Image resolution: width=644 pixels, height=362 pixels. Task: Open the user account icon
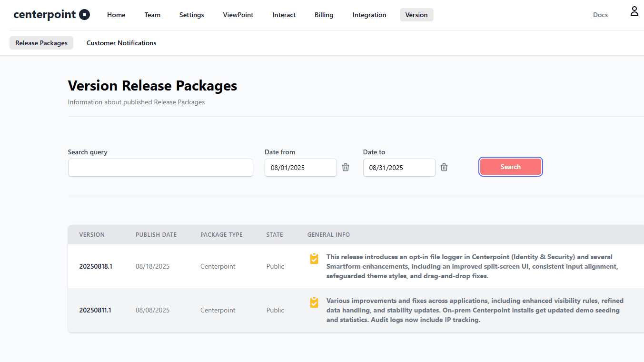coord(634,10)
